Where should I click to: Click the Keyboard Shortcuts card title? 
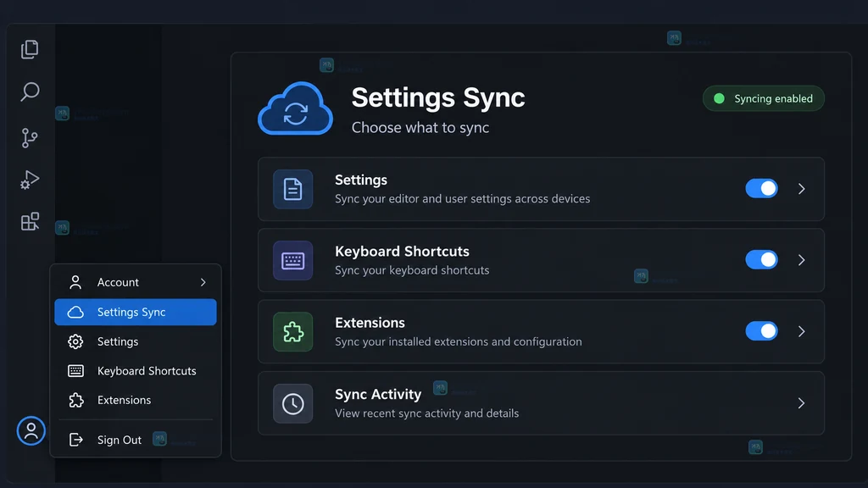click(402, 251)
